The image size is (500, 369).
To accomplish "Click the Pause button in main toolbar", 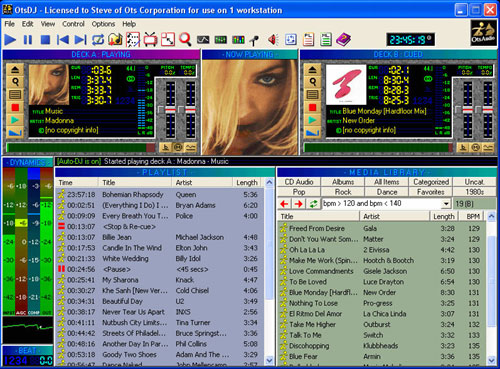I will pos(28,40).
